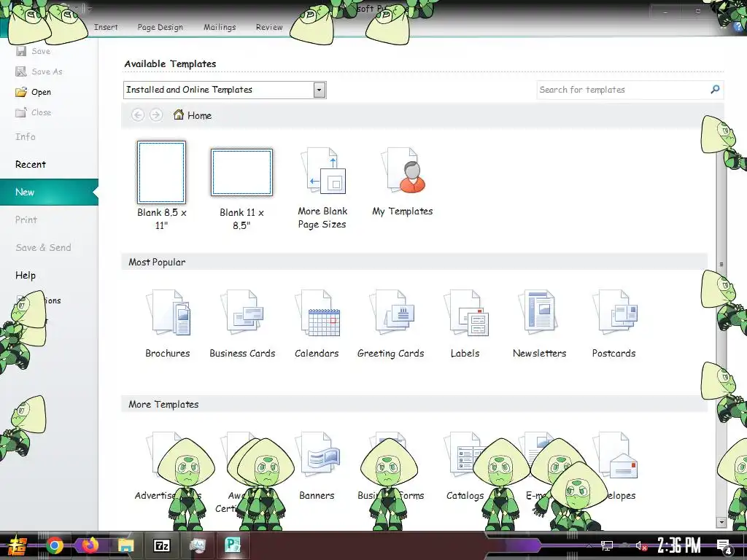Open the Business Cards template category
This screenshot has width=747, height=560.
pyautogui.click(x=242, y=324)
